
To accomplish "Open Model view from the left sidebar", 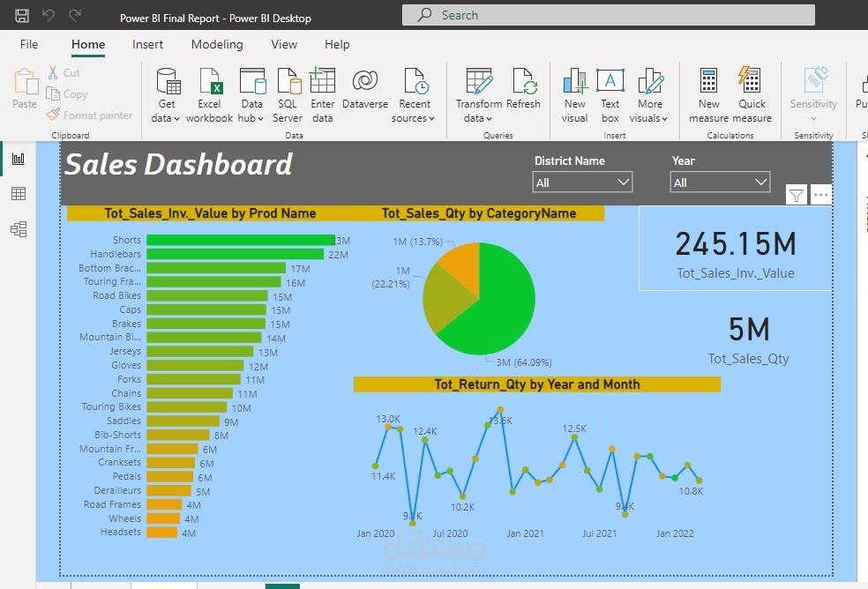I will pos(14,228).
